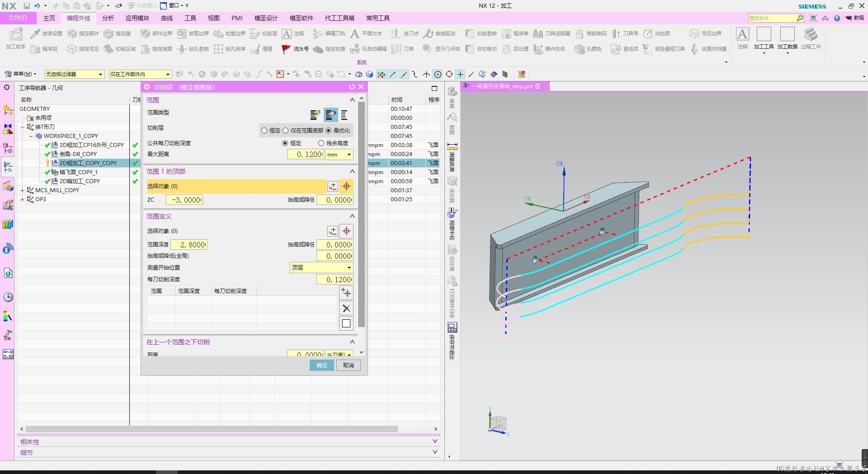Click 添加新集 icon beside range table
868x474 pixels.
coord(346,293)
